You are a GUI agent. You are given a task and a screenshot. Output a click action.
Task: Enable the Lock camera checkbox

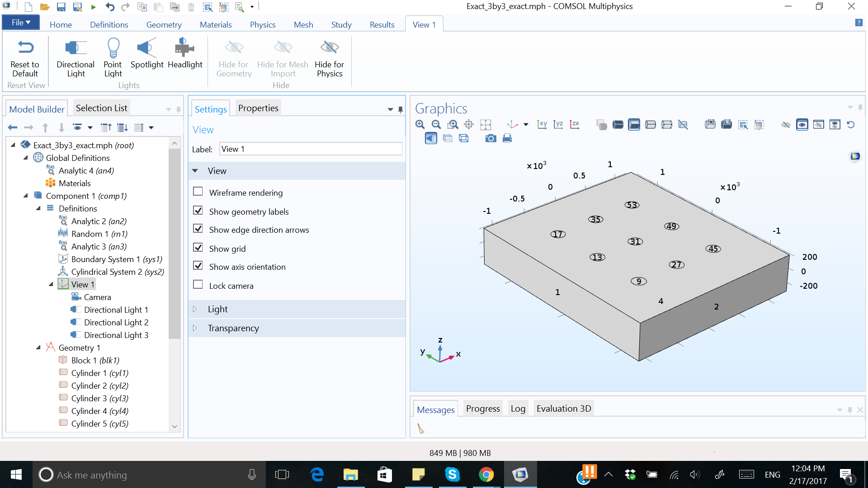tap(198, 285)
